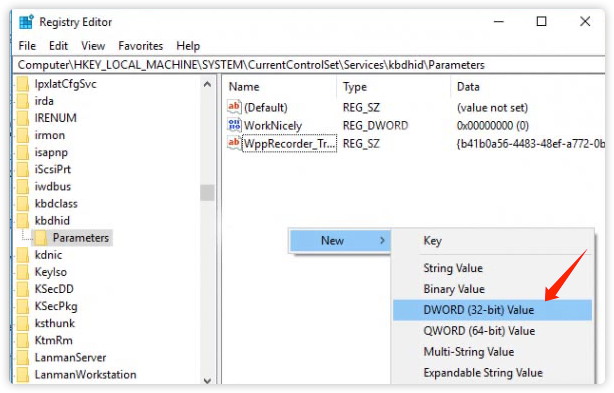Viewport: 614px width, 393px height.
Task: Click the tree pane scroll down arrow
Action: (x=208, y=380)
